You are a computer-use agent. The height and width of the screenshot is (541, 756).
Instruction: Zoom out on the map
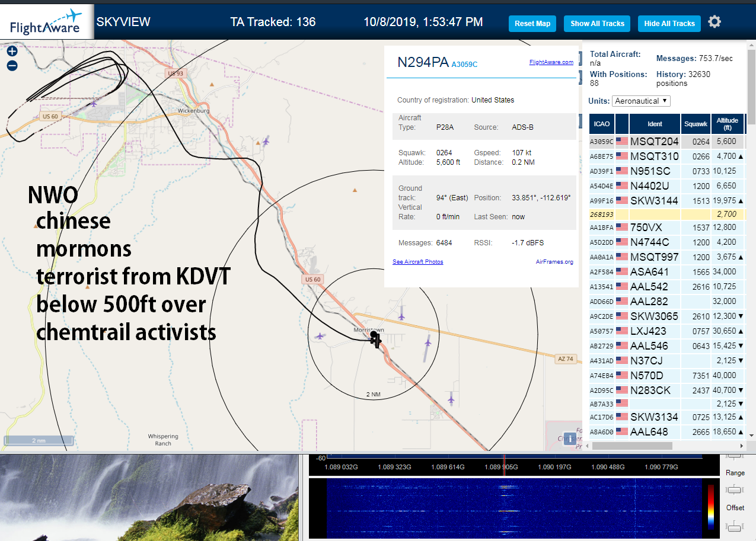(12, 66)
